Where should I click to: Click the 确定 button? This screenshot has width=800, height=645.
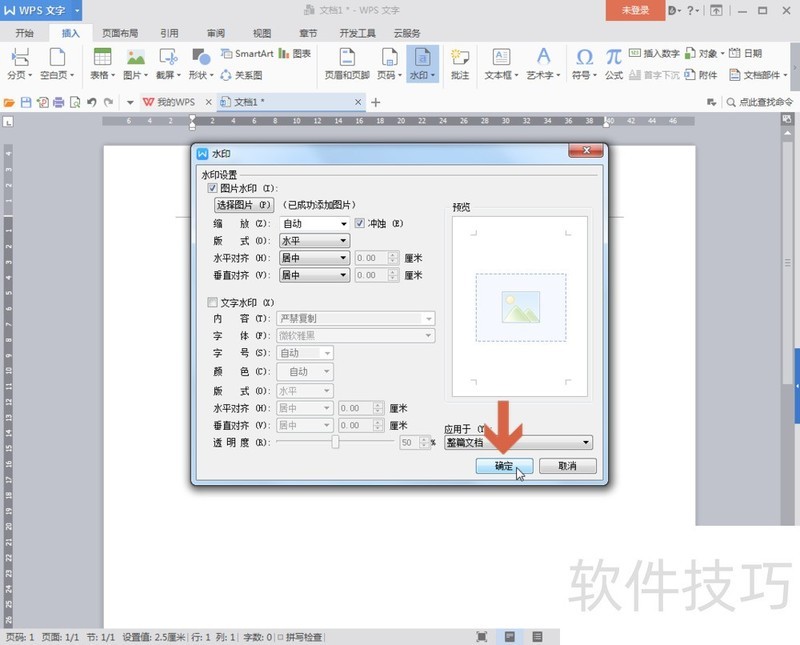tap(504, 466)
